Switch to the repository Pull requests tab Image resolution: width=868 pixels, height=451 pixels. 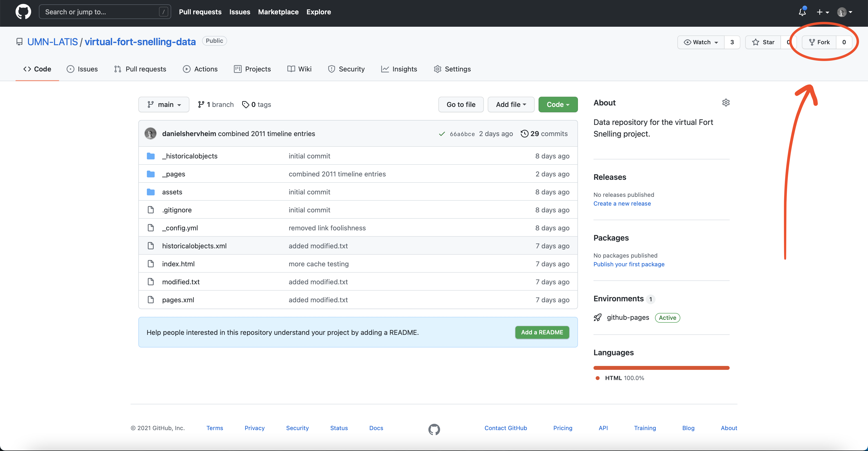[x=140, y=69]
